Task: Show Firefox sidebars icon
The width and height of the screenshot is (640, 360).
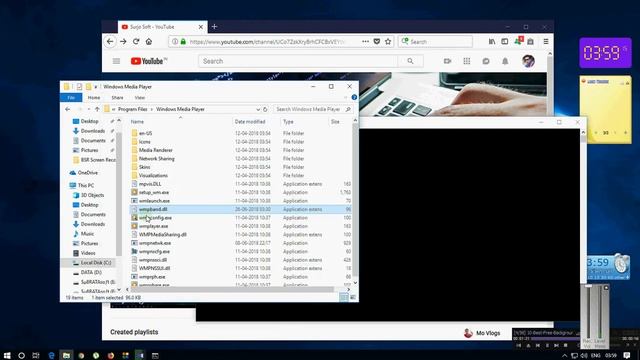Action: click(x=505, y=42)
